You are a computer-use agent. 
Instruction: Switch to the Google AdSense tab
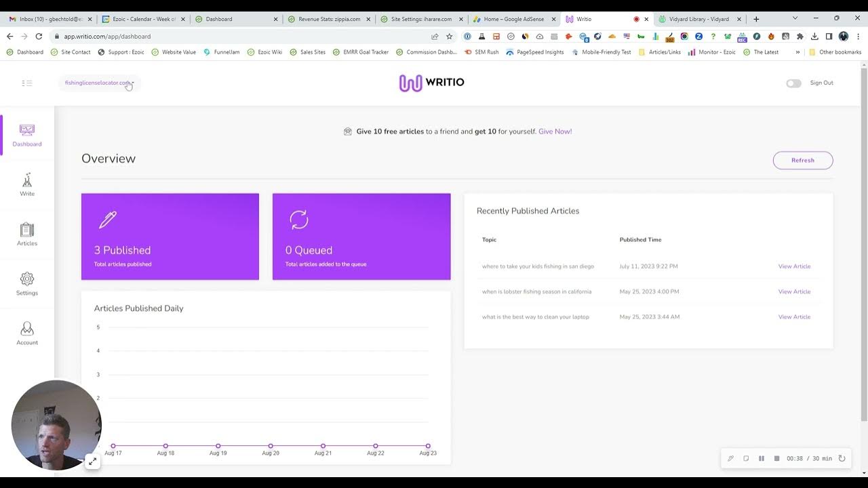[x=515, y=19]
